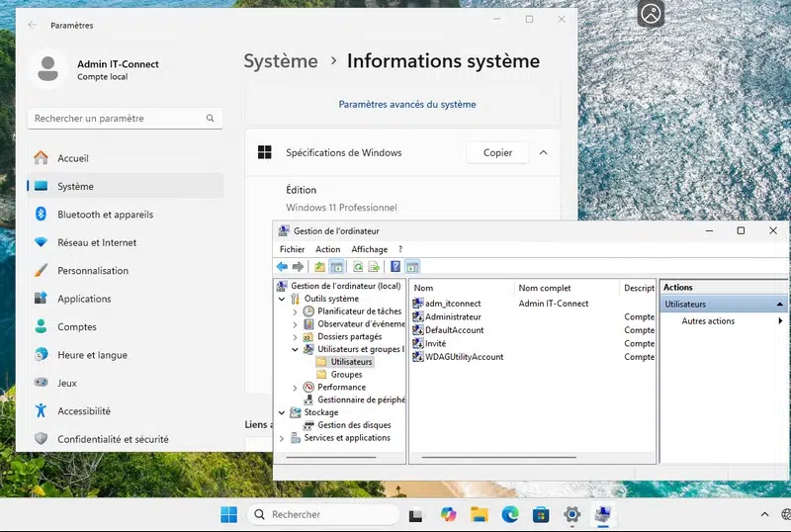Click the Refresh icon in the toolbar
The height and width of the screenshot is (532, 791).
358,267
